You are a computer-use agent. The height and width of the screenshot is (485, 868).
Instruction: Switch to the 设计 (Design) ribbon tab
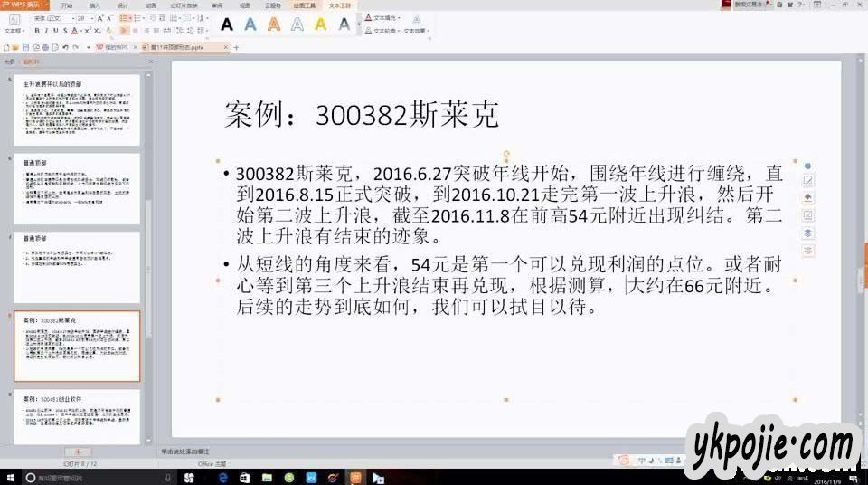click(x=123, y=5)
